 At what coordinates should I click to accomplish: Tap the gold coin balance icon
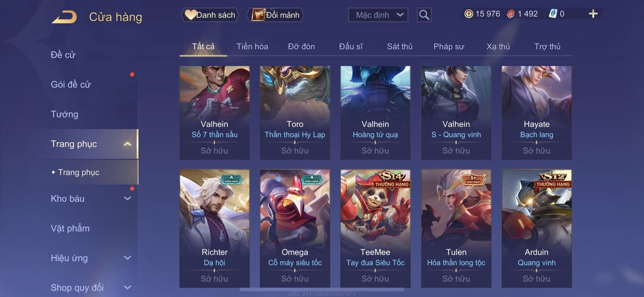[469, 14]
